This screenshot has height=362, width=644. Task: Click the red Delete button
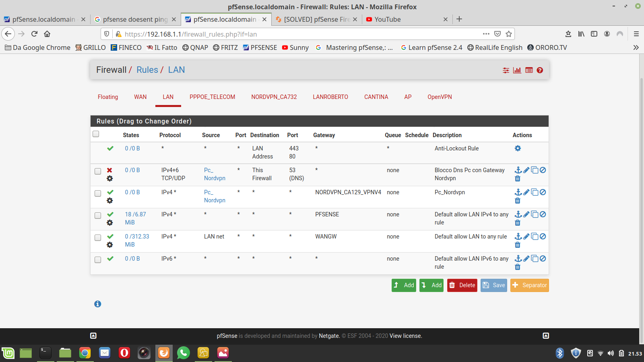pos(462,285)
